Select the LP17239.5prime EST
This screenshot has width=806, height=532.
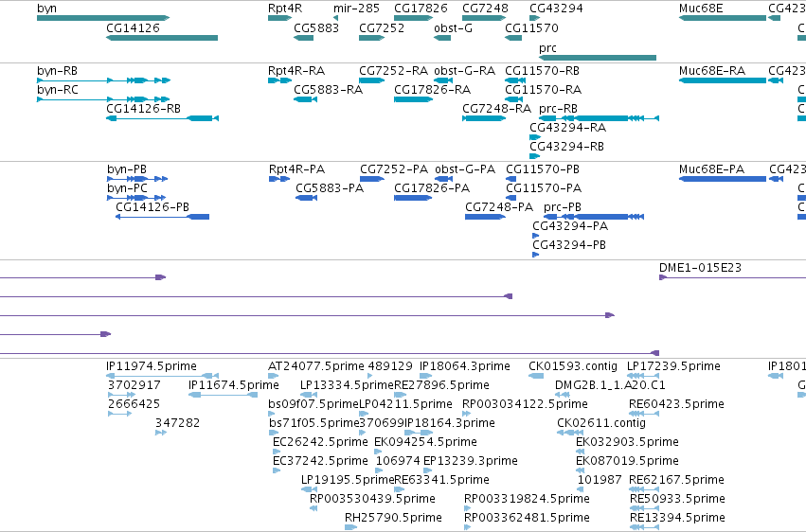point(643,376)
